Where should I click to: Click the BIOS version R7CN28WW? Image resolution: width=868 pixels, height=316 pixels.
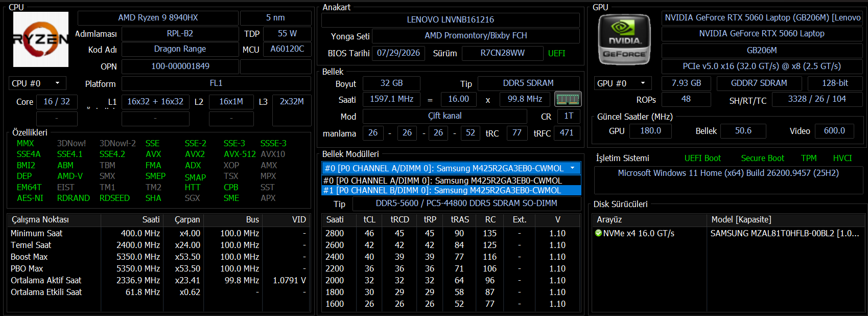(502, 53)
